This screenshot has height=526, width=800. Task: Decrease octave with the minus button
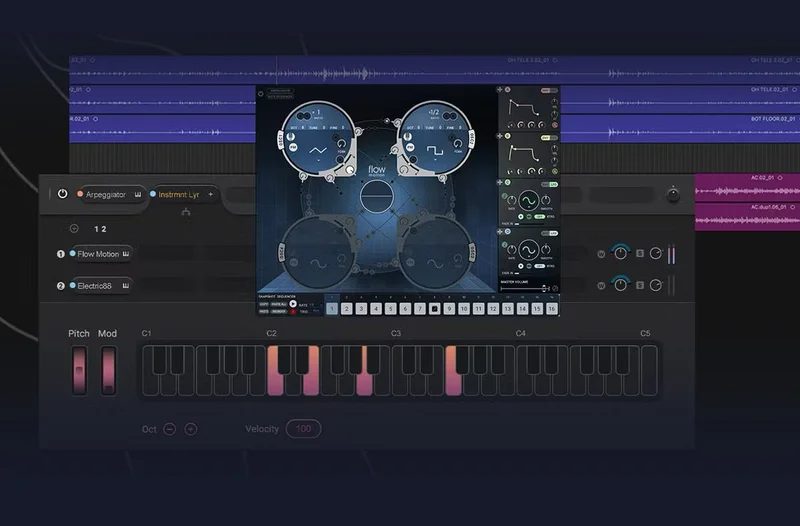click(x=169, y=429)
